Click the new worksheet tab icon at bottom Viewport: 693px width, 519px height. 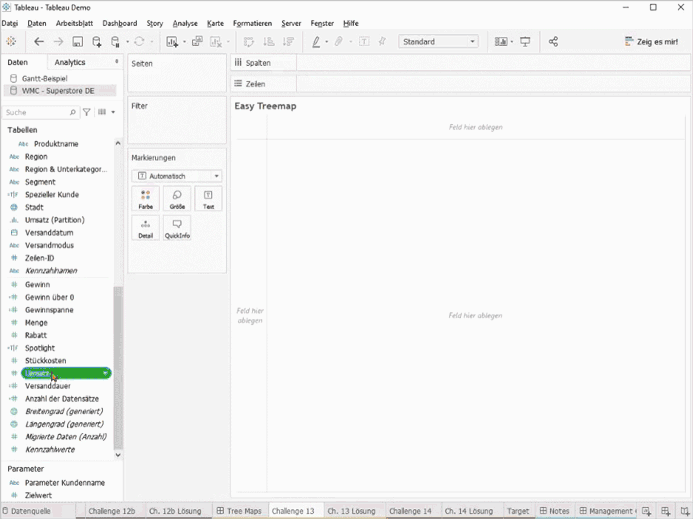click(x=646, y=511)
